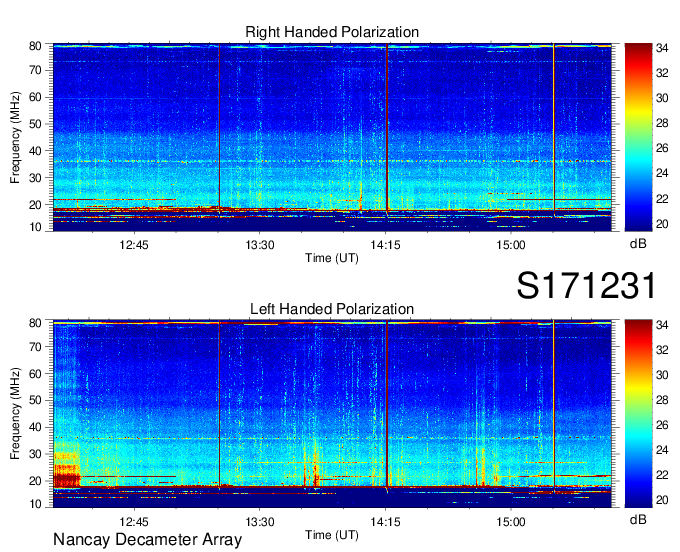Click the 30 value on upper color bar
The image size is (680, 552).
pyautogui.click(x=662, y=98)
